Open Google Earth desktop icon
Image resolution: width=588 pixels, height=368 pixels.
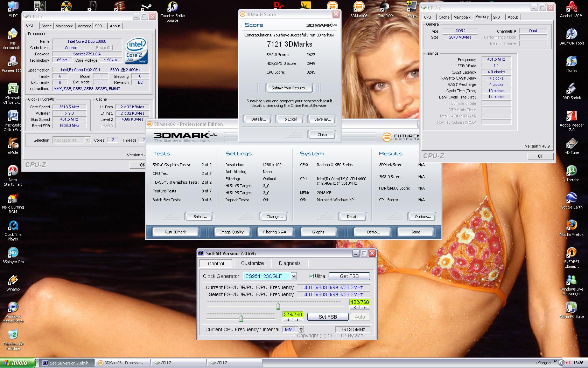point(572,200)
